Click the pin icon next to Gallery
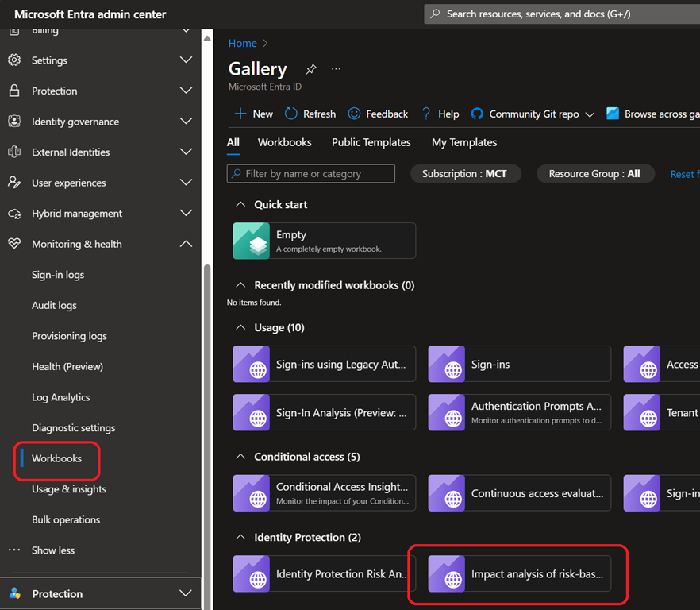Image resolution: width=700 pixels, height=610 pixels. [x=311, y=69]
